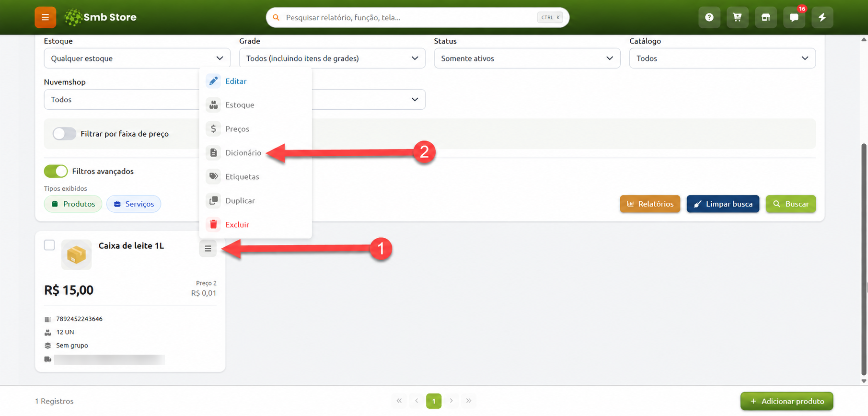The width and height of the screenshot is (868, 416).
Task: Open product options menu for Caixa de leite
Action: (x=208, y=248)
